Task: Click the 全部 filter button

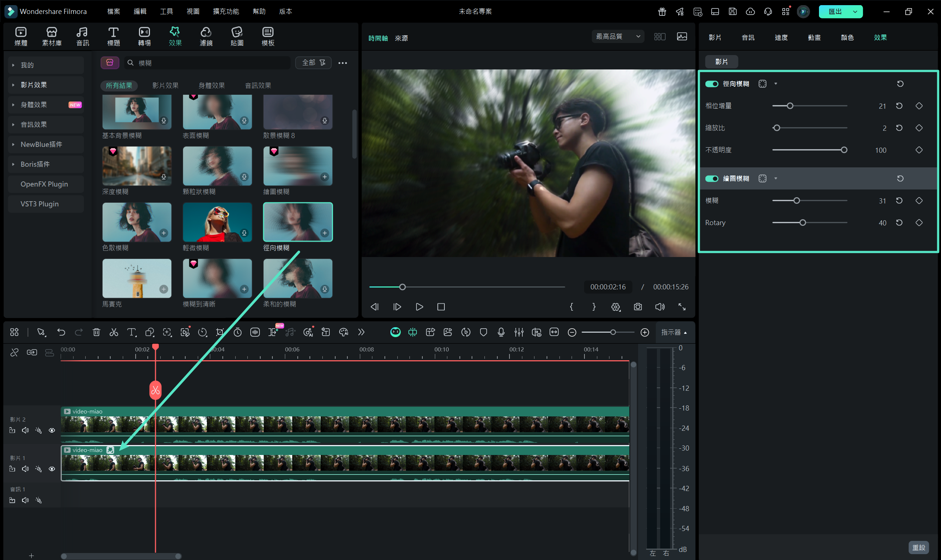Action: coord(313,63)
